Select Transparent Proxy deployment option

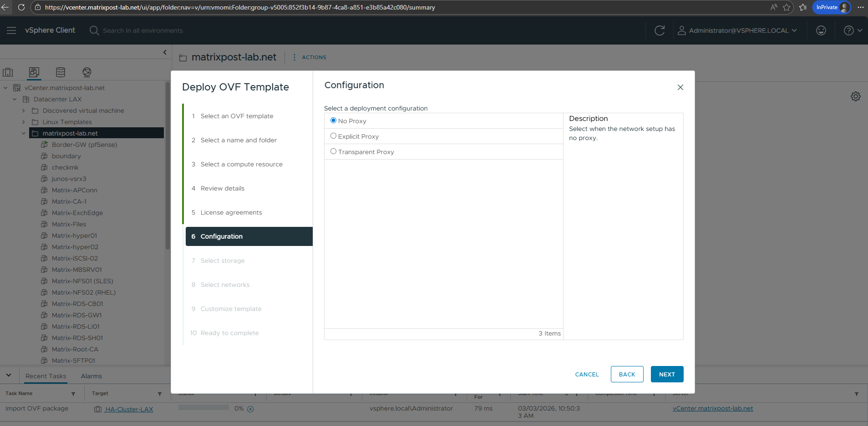coord(334,151)
